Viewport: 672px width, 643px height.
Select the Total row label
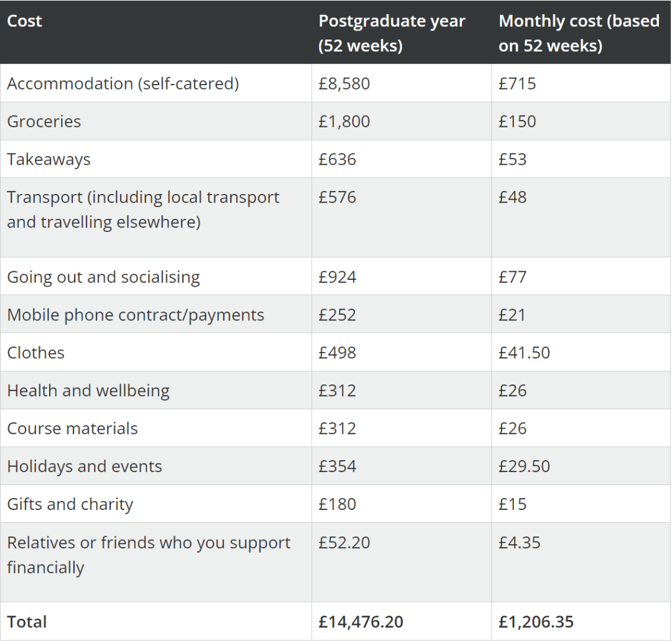click(27, 622)
